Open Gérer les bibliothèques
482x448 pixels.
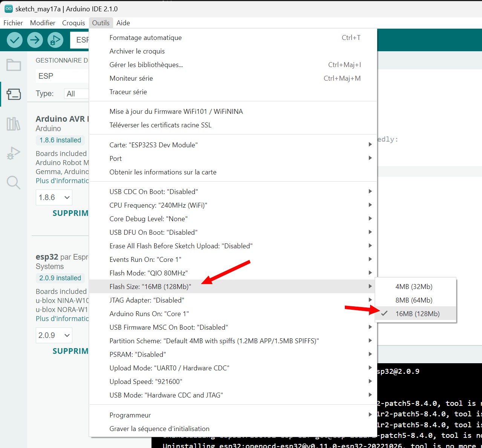click(233, 65)
